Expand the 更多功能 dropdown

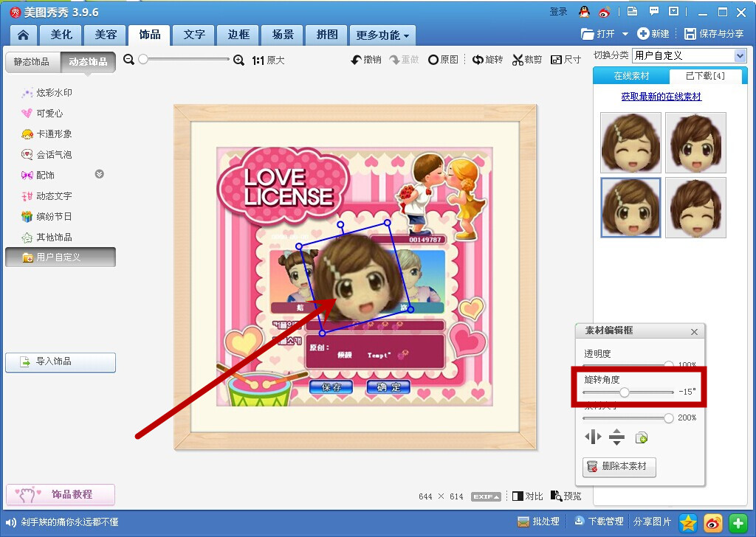point(382,35)
